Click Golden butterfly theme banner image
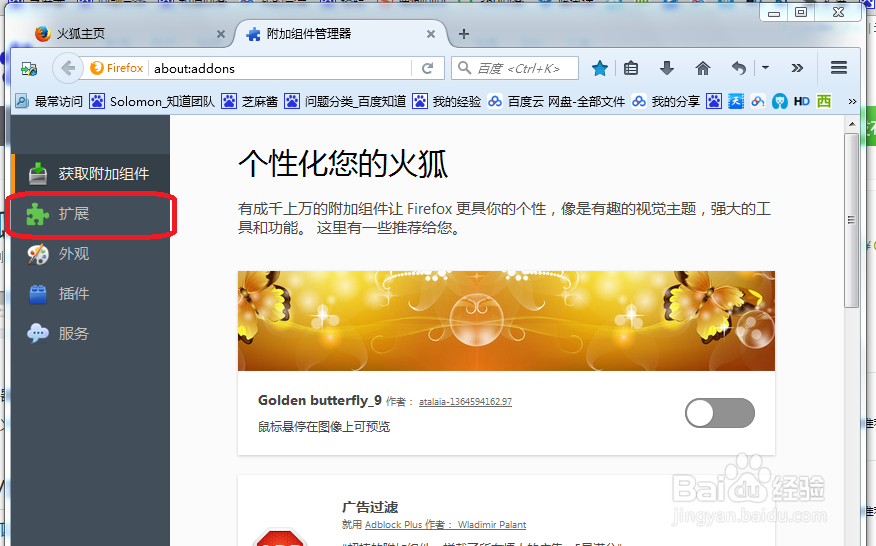The height and width of the screenshot is (546, 876). 506,321
